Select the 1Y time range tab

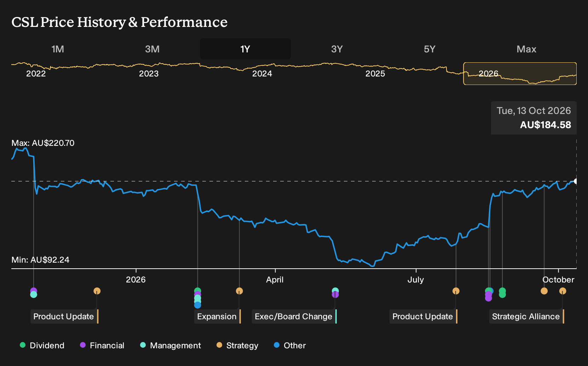[x=245, y=49]
